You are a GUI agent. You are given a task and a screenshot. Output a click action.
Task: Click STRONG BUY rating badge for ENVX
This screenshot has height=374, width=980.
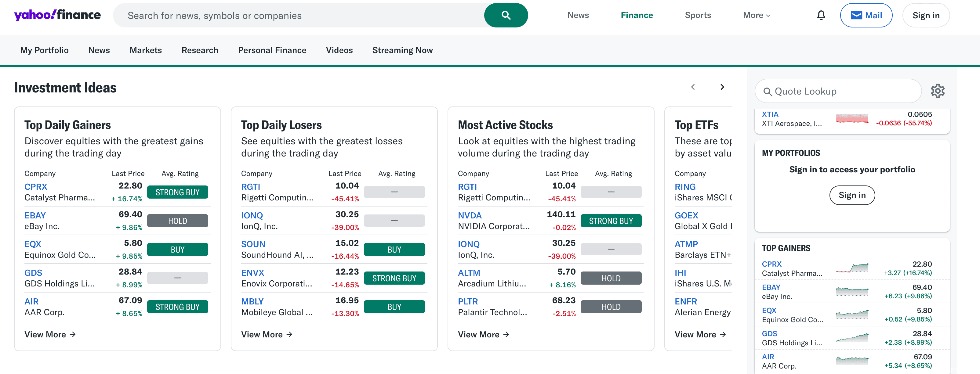point(394,278)
